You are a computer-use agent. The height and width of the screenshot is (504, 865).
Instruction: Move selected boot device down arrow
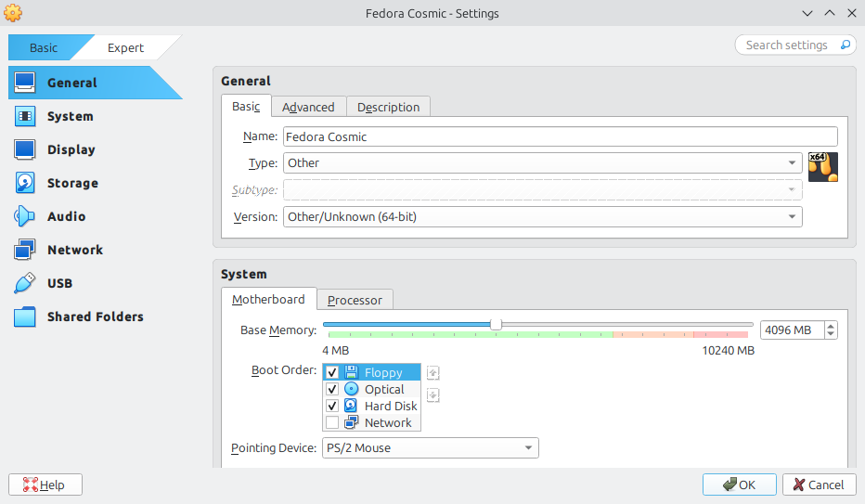(x=433, y=394)
